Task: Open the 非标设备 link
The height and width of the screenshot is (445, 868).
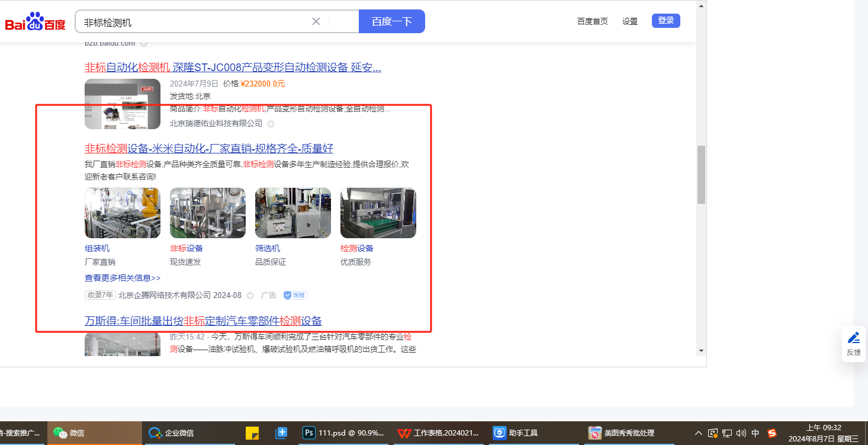Action: [187, 248]
